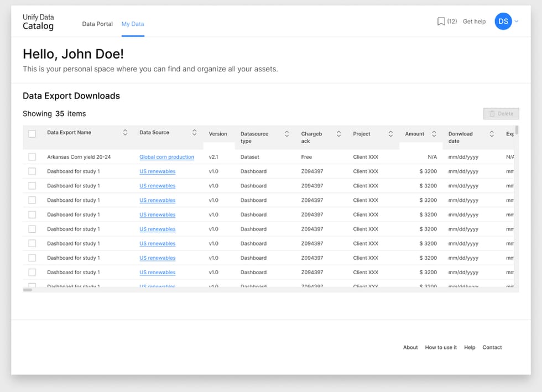
Task: Open the Get help link
Action: [x=475, y=22]
